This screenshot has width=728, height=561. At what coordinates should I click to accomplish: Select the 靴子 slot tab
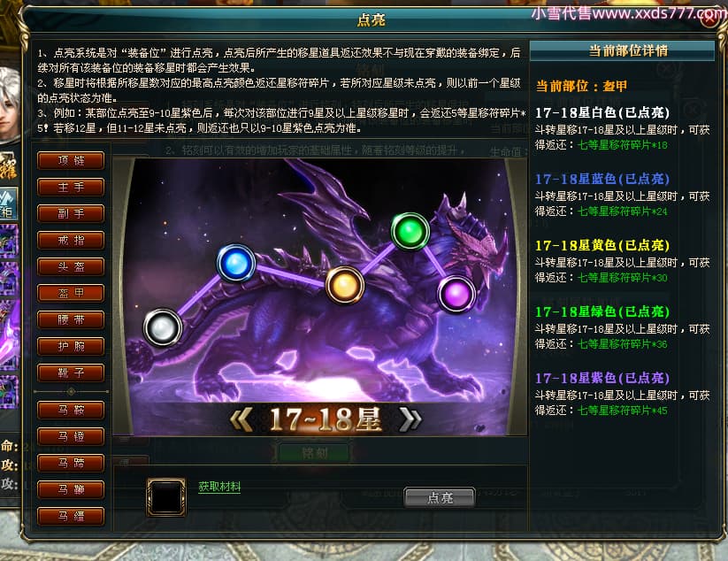click(x=71, y=373)
